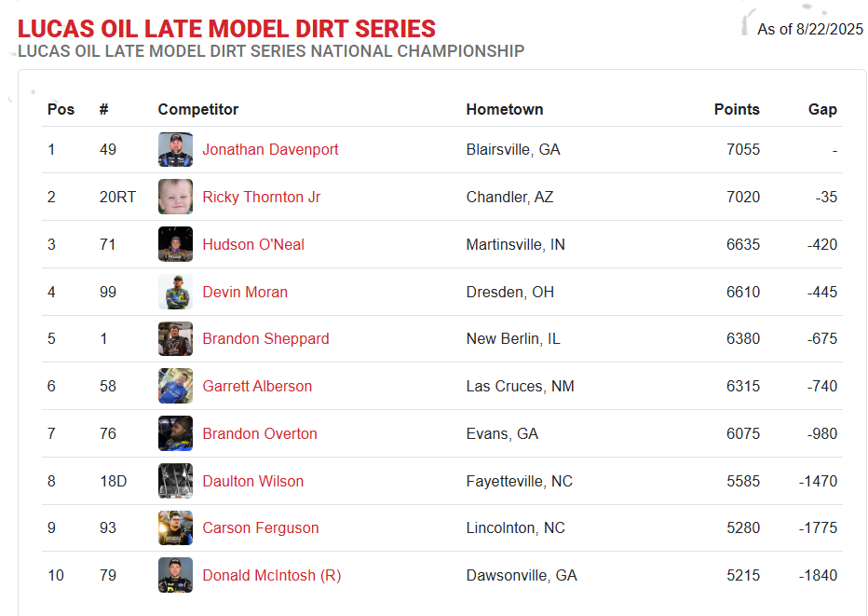Image resolution: width=868 pixels, height=616 pixels.
Task: Click the Competitor column header
Action: pos(198,109)
